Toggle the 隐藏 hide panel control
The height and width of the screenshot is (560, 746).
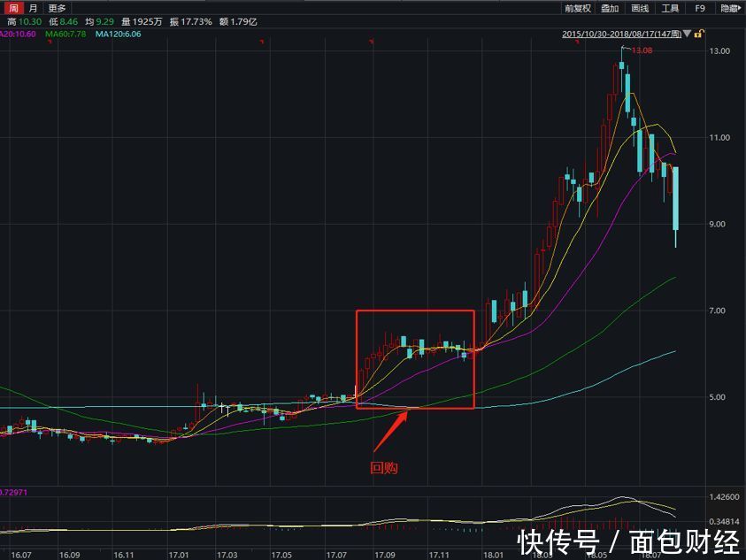pyautogui.click(x=729, y=8)
